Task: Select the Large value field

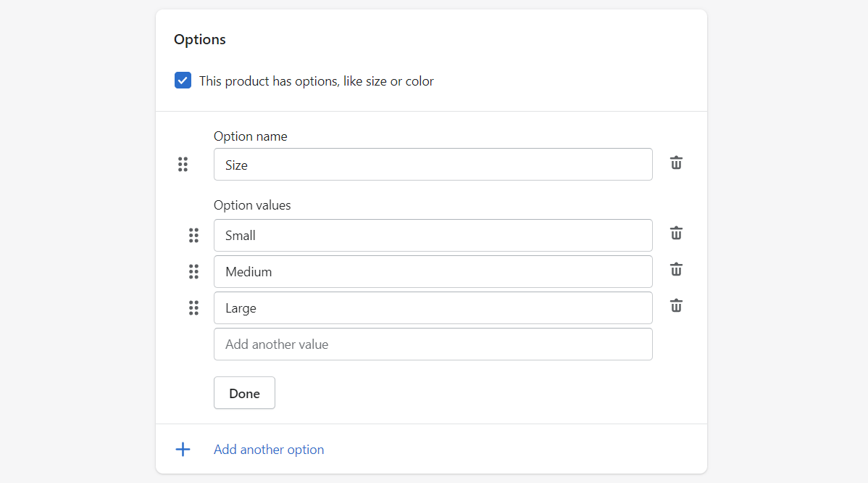Action: tap(433, 307)
